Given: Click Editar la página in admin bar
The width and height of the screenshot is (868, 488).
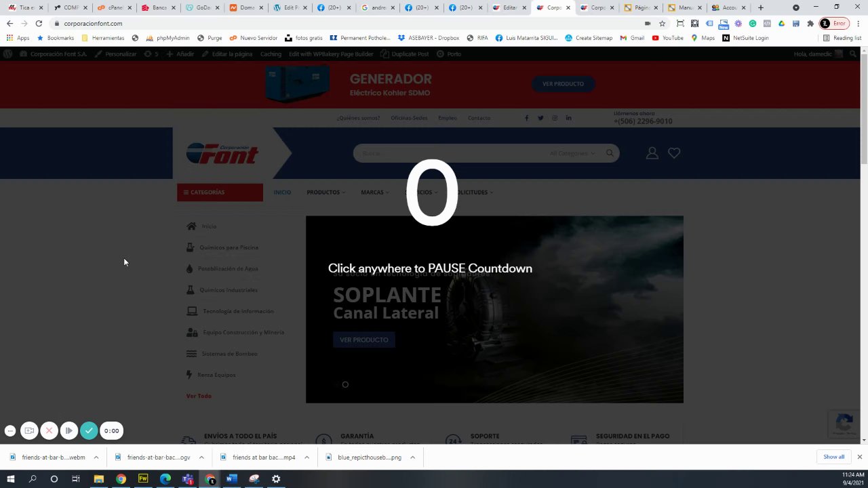Looking at the screenshot, I should [x=226, y=54].
